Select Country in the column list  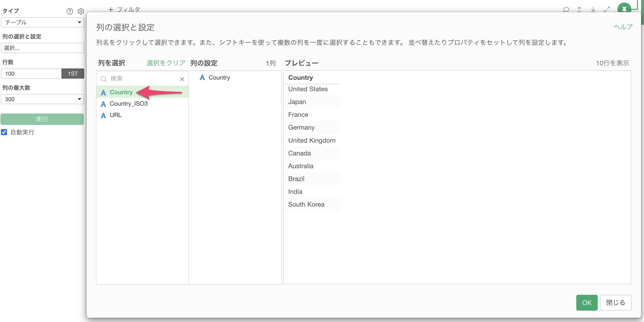tap(142, 92)
